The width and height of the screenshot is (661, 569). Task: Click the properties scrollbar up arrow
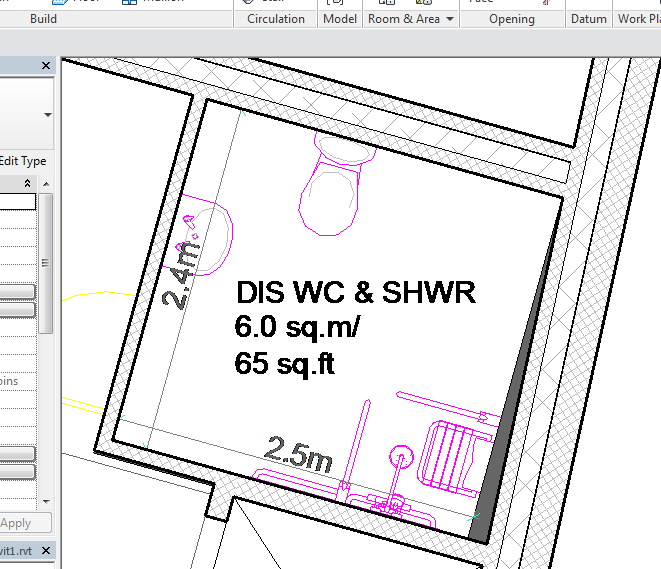coord(46,184)
